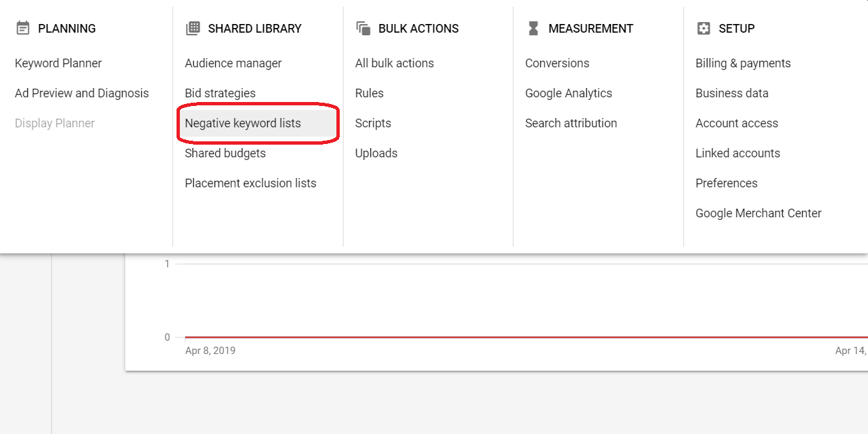
Task: Click the chart y-axis value 0
Action: pos(167,337)
